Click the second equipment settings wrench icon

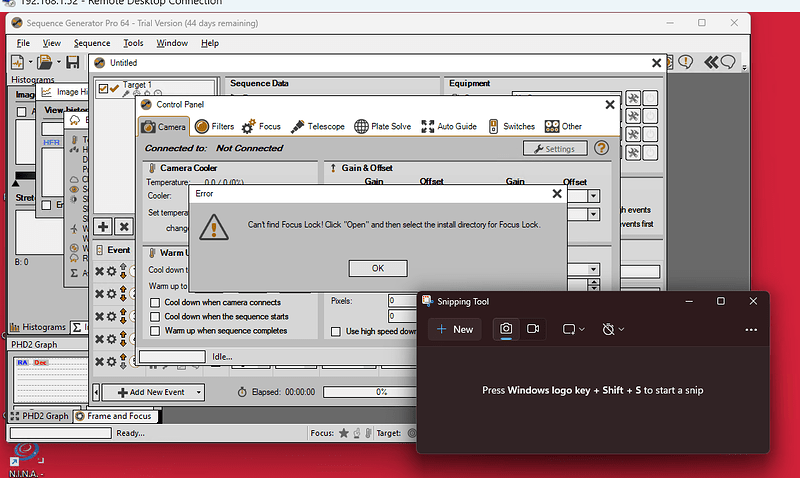[x=633, y=116]
